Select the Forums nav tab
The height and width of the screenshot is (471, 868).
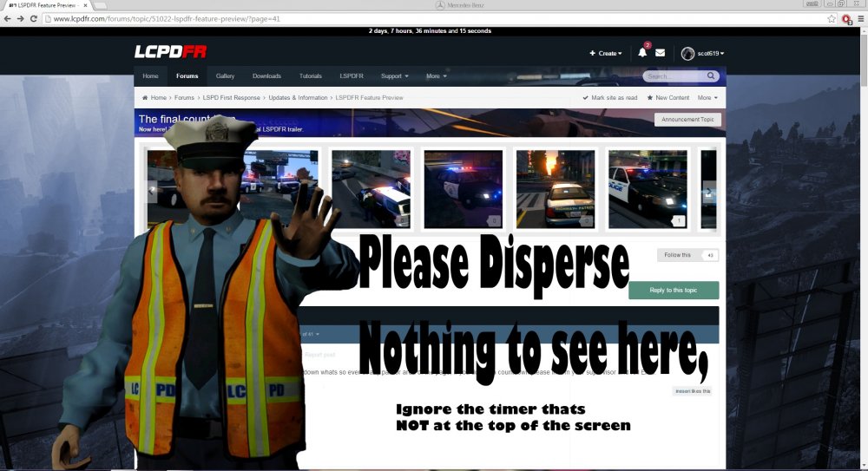pyautogui.click(x=187, y=75)
